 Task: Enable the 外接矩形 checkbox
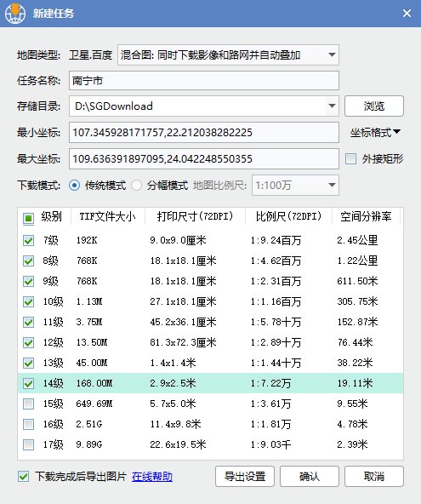(x=350, y=159)
